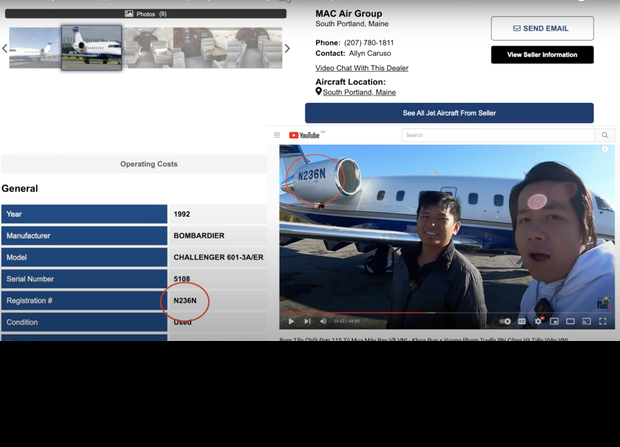The height and width of the screenshot is (447, 620).
Task: Mute the video volume
Action: [x=323, y=321]
